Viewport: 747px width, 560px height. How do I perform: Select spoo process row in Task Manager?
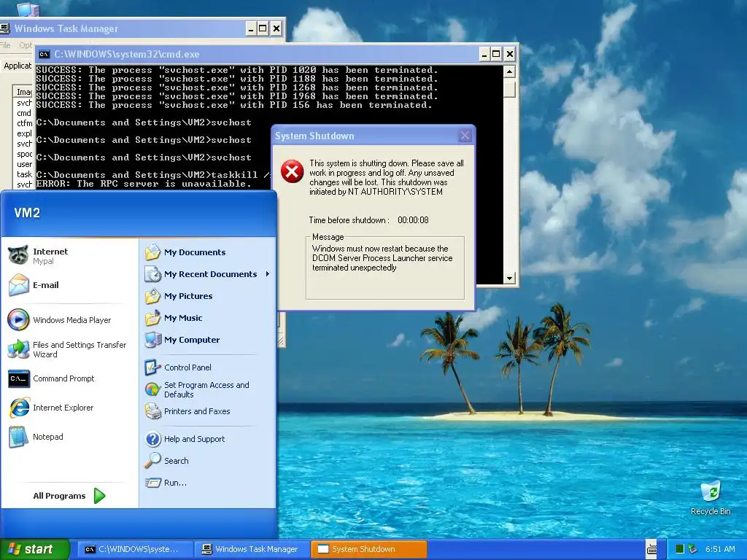[24, 154]
